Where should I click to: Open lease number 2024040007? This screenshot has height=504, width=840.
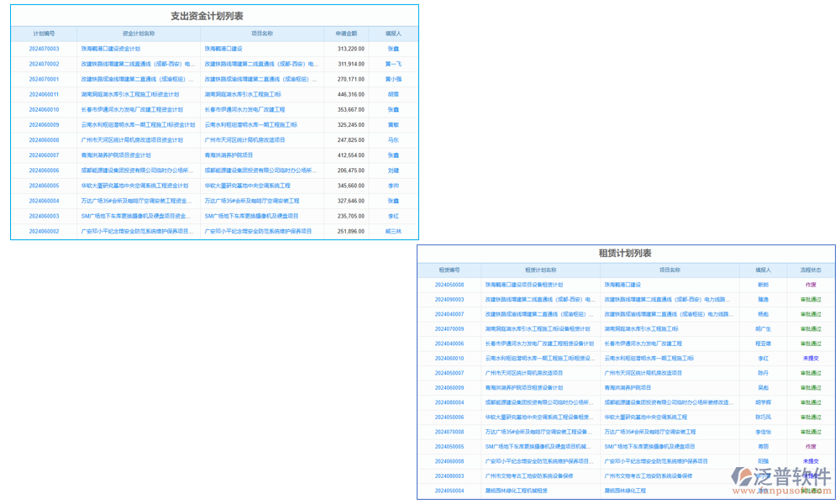tap(449, 314)
